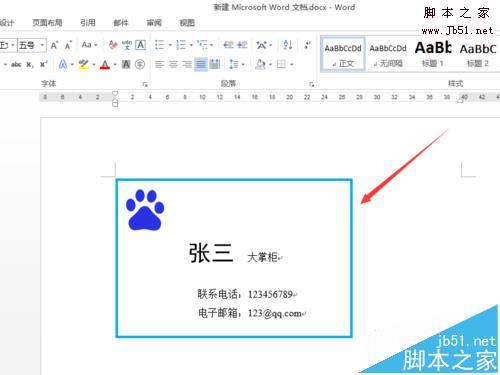Insert an enclosed character

pyautogui.click(x=140, y=64)
